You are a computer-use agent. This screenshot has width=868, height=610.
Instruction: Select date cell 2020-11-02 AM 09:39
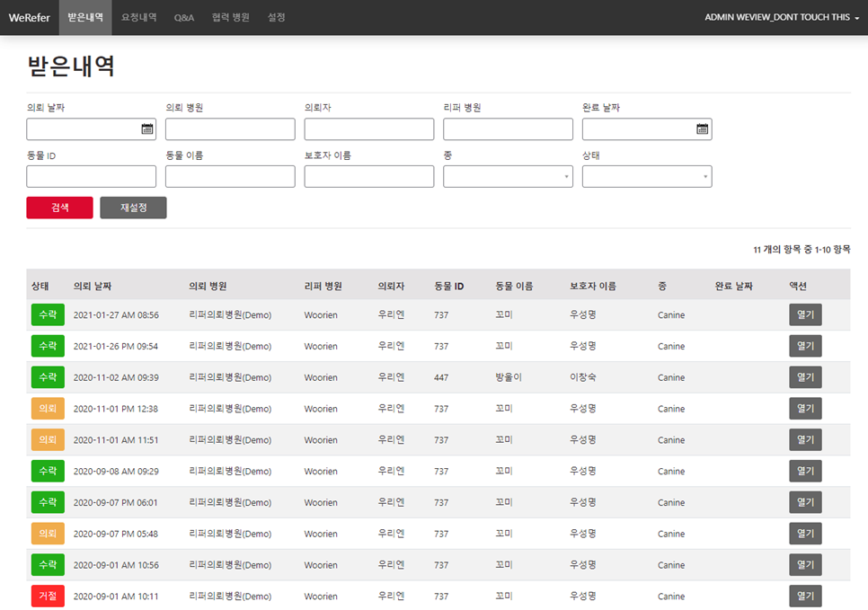pyautogui.click(x=116, y=377)
